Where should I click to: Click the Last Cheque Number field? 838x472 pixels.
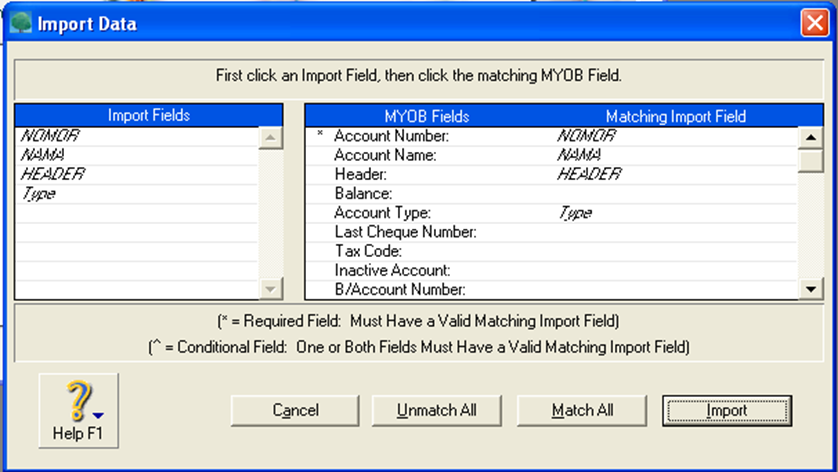click(406, 232)
